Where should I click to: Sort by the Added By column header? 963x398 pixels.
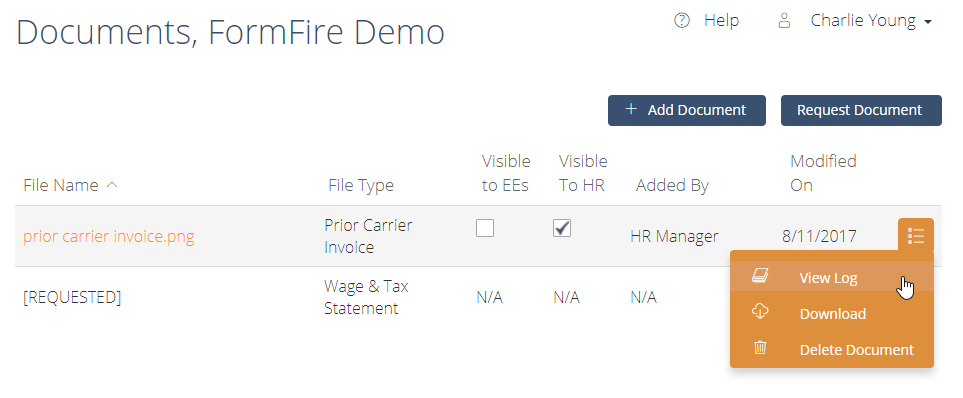[x=672, y=185]
